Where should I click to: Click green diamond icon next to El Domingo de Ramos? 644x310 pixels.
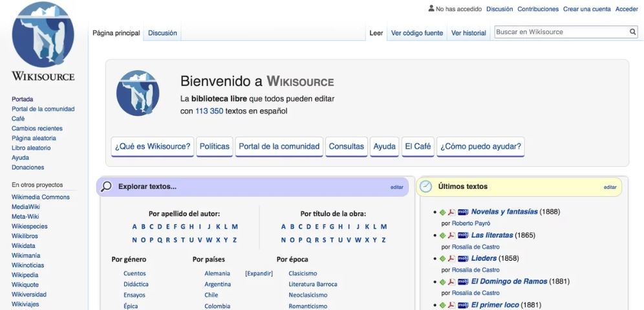[442, 282]
